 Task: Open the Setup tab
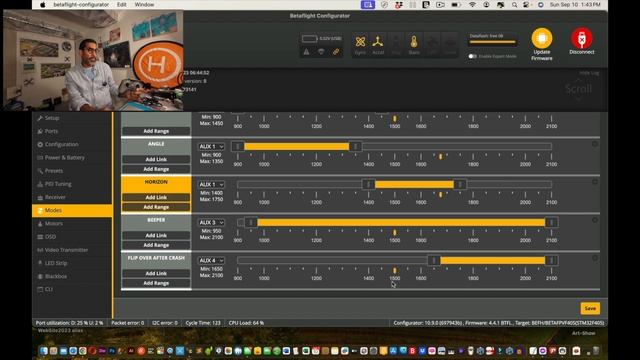click(x=72, y=118)
